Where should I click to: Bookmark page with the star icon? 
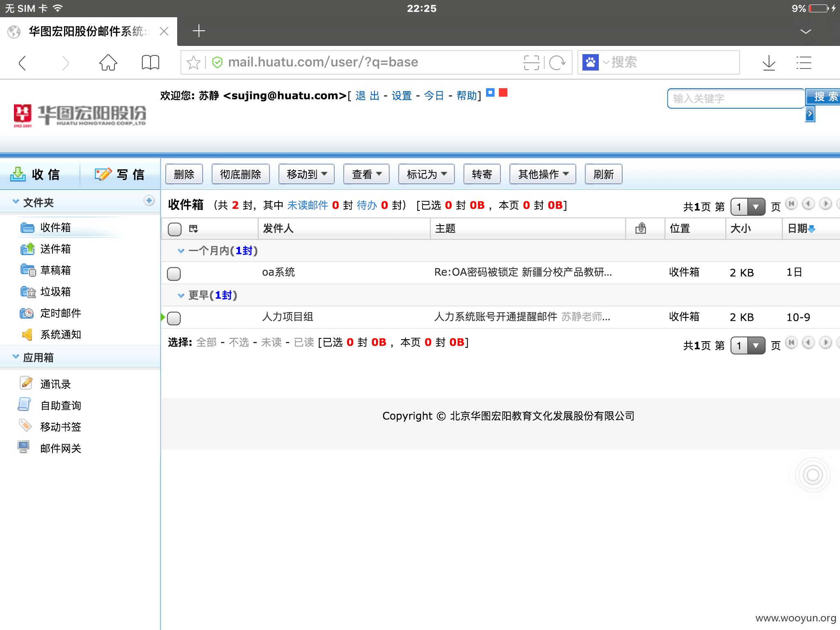coord(194,63)
